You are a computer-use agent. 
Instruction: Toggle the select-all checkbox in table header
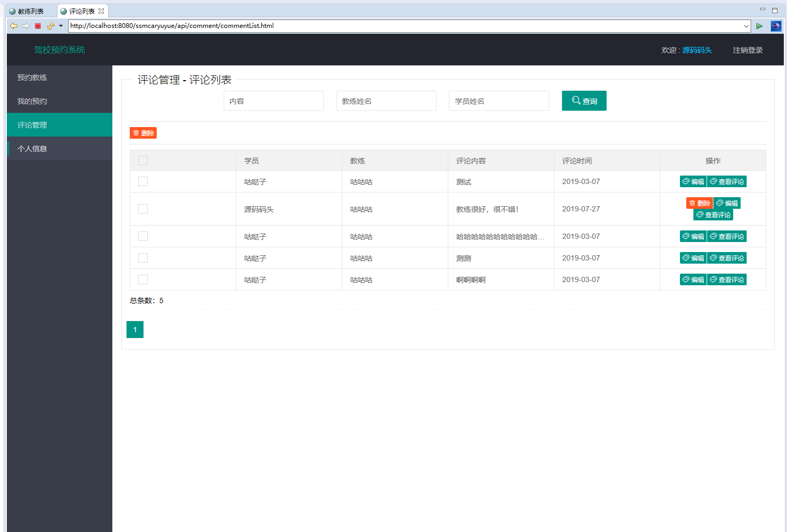[143, 160]
